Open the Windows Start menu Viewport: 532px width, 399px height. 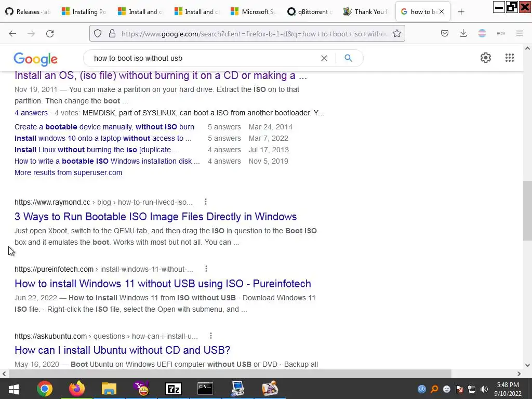tap(14, 389)
